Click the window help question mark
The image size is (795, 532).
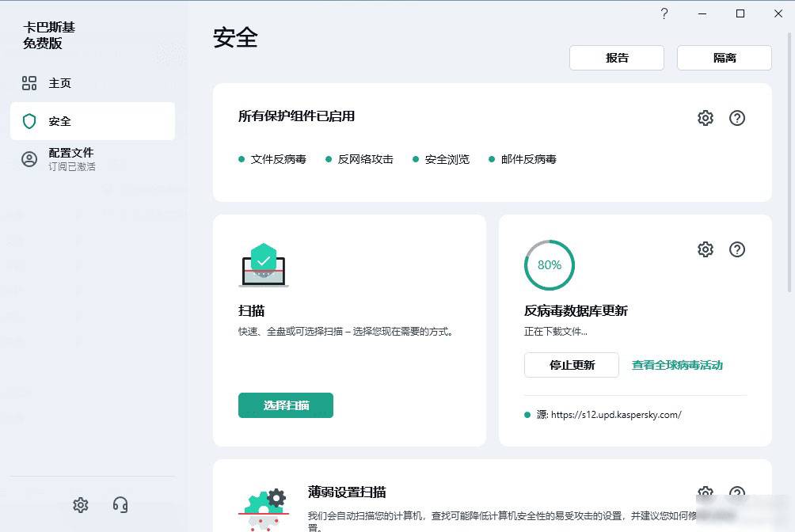(x=664, y=13)
